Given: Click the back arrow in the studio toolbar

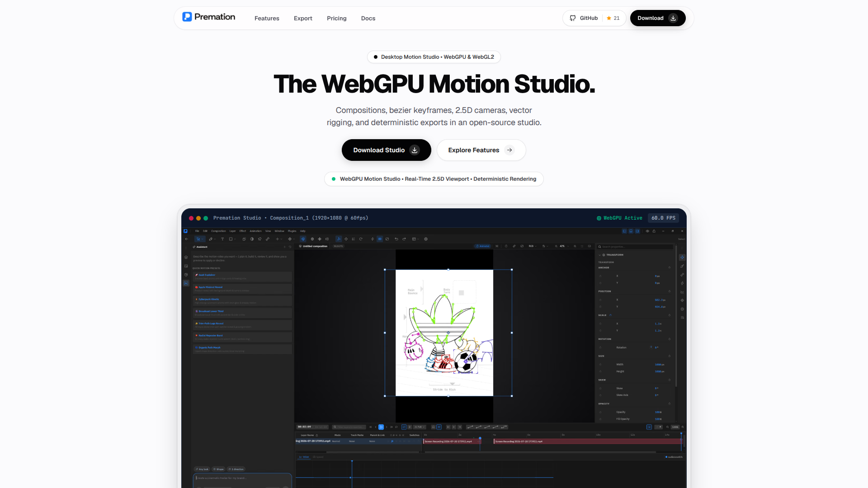Looking at the screenshot, I should [186, 239].
